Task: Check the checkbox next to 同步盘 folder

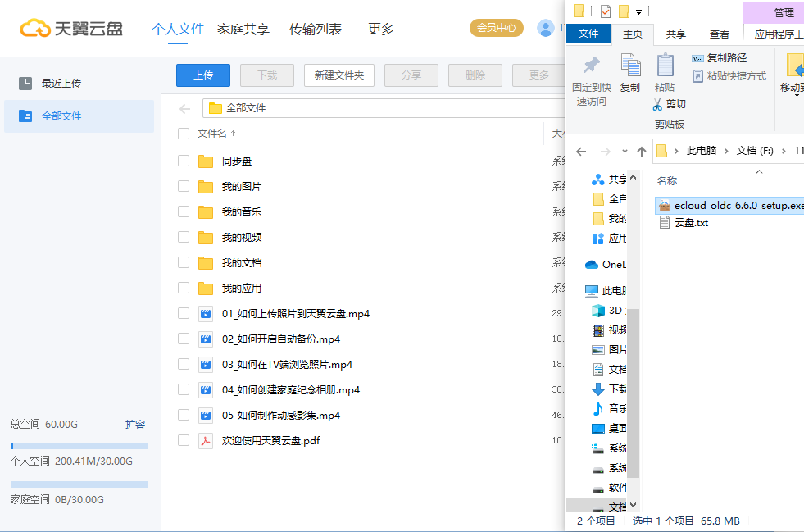Action: pyautogui.click(x=183, y=161)
